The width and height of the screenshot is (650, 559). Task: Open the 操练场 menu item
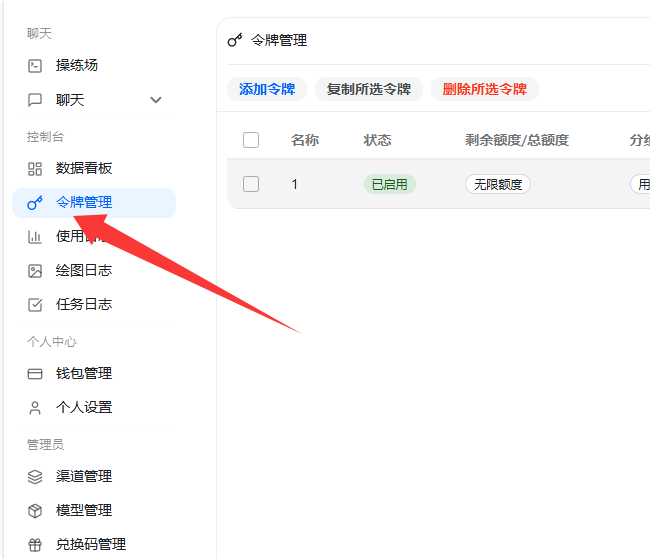click(x=94, y=66)
